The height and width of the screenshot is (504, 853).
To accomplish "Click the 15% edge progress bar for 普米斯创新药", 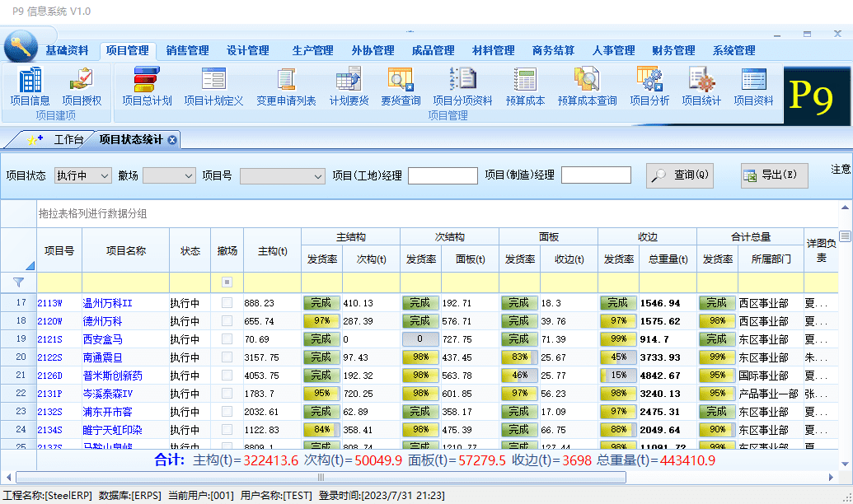I will pyautogui.click(x=619, y=376).
